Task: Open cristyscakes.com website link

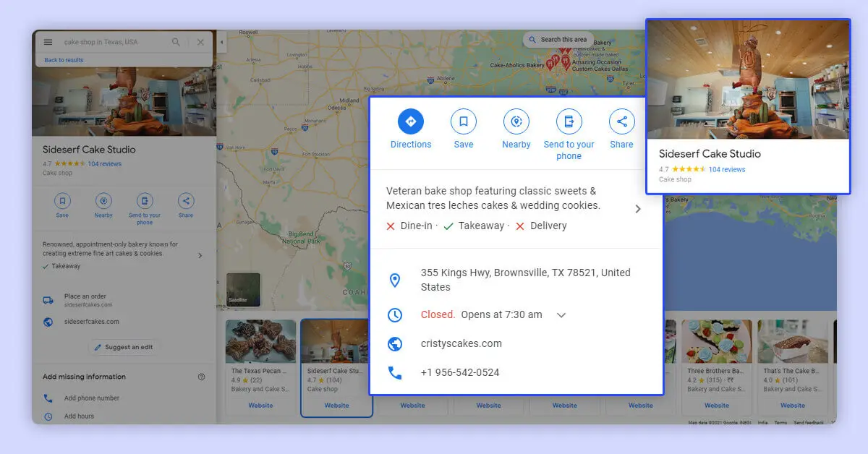Action: (461, 344)
